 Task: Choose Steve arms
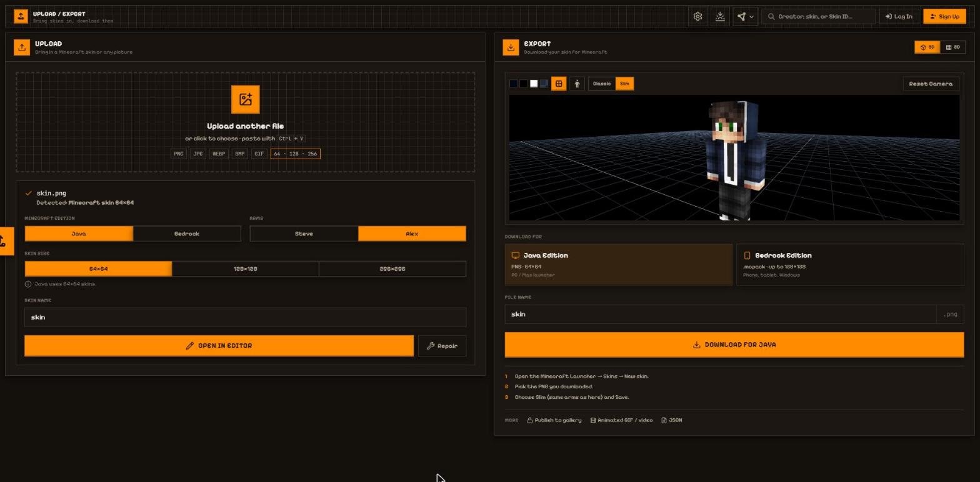point(304,234)
